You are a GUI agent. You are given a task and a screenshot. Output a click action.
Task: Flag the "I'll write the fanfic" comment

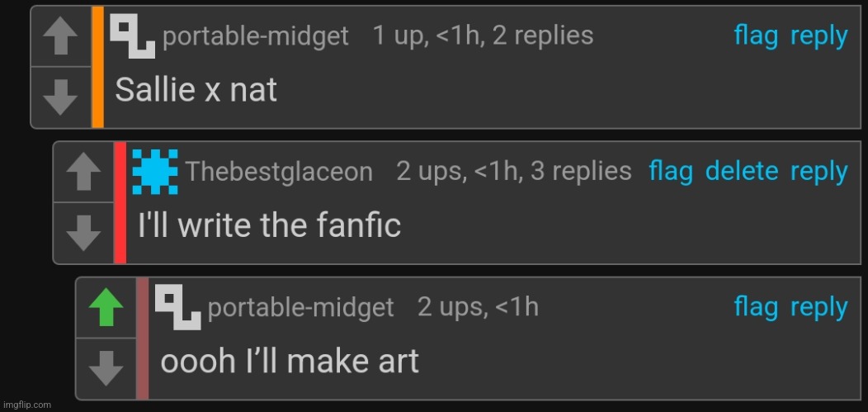[671, 171]
